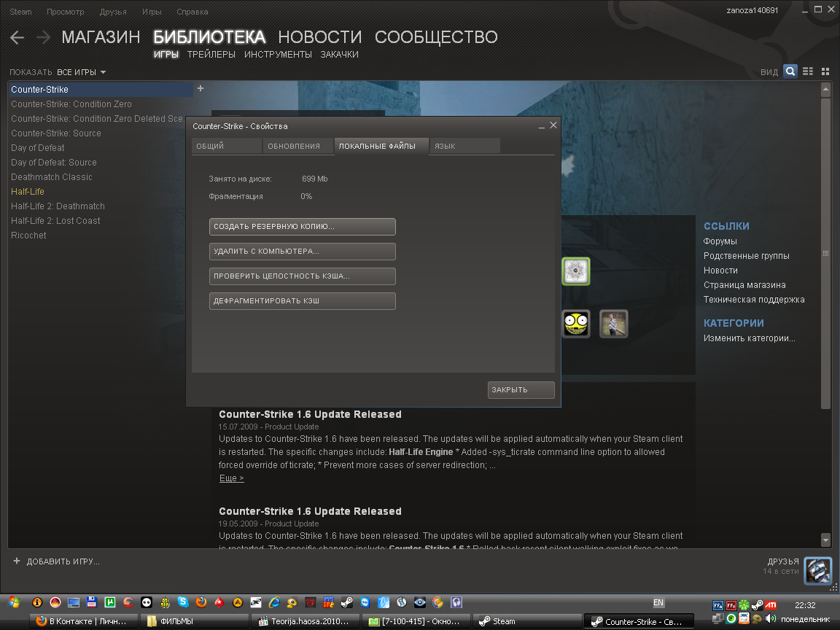Select Counter-Strike: Source in list

click(x=55, y=133)
